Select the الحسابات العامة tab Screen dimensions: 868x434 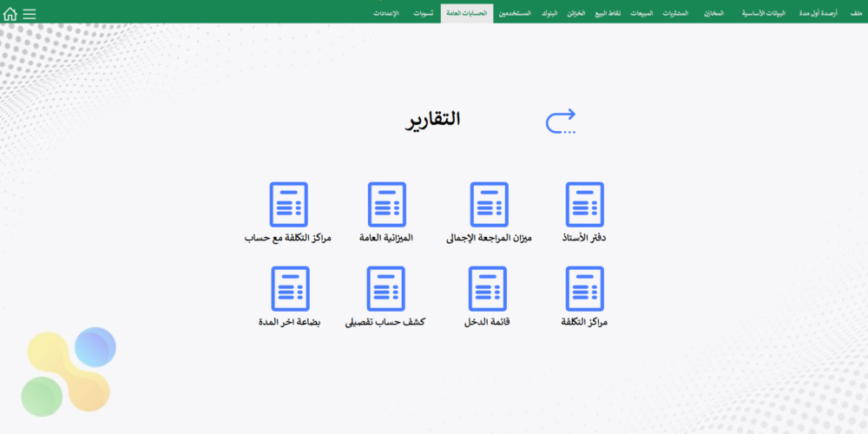click(466, 14)
